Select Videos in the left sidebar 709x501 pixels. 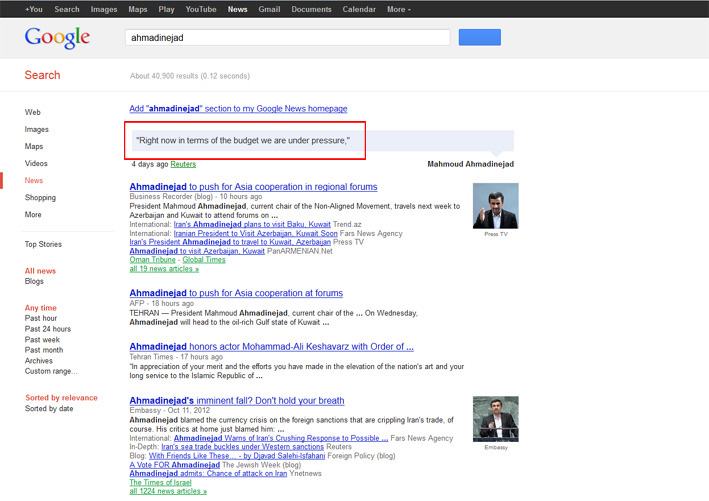[36, 163]
